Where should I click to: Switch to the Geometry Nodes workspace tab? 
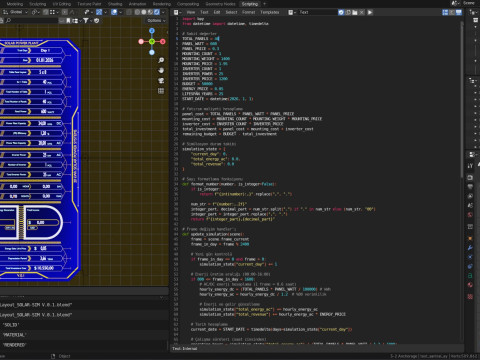point(220,4)
